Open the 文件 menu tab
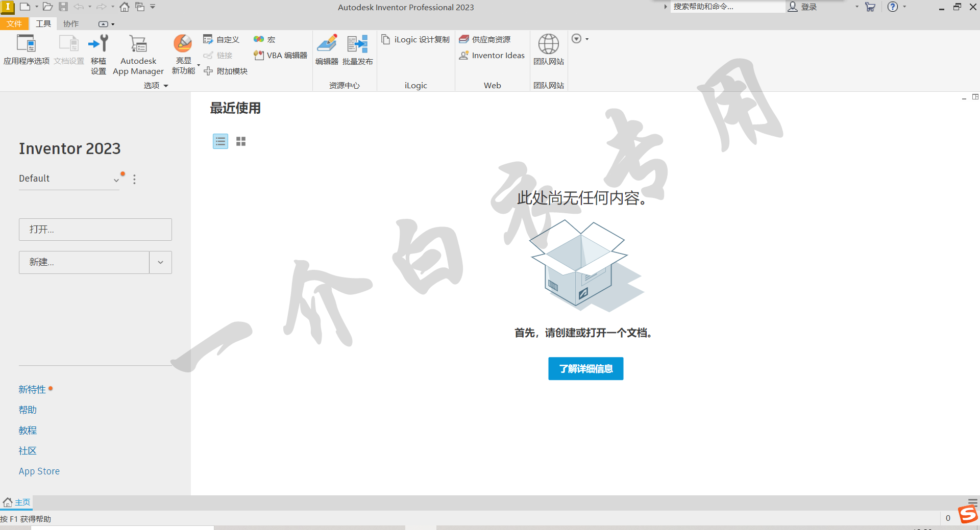The image size is (980, 530). point(14,23)
